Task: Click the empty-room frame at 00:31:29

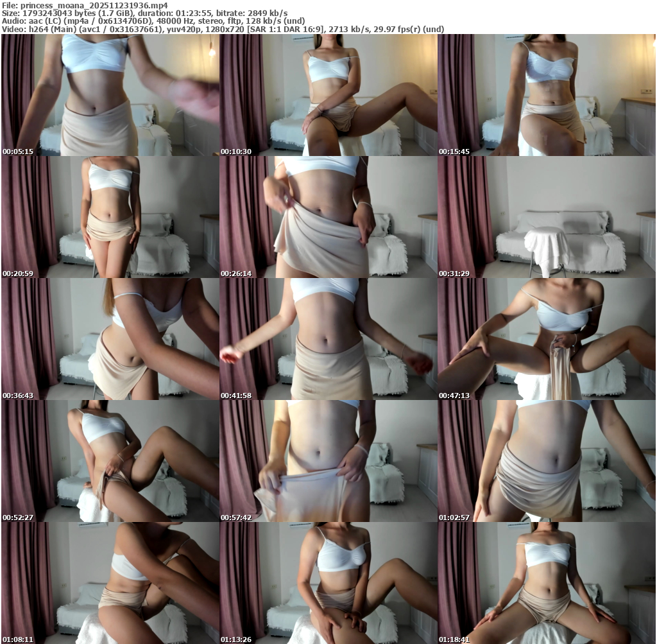Action: (547, 217)
